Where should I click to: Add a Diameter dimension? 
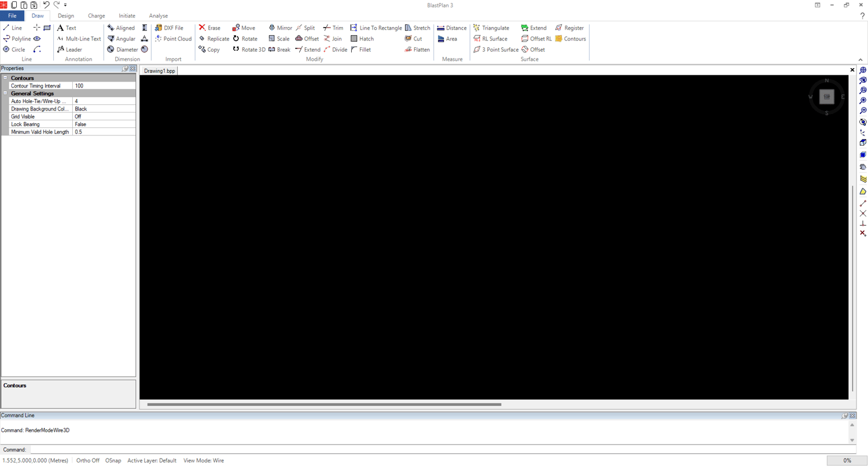pos(123,50)
